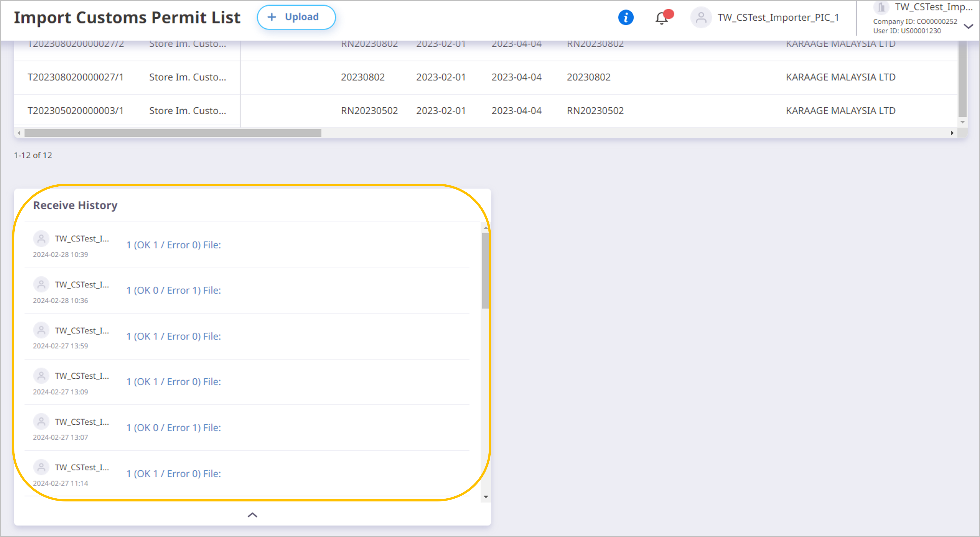Image resolution: width=980 pixels, height=537 pixels.
Task: Collapse the Receive History panel
Action: point(253,515)
